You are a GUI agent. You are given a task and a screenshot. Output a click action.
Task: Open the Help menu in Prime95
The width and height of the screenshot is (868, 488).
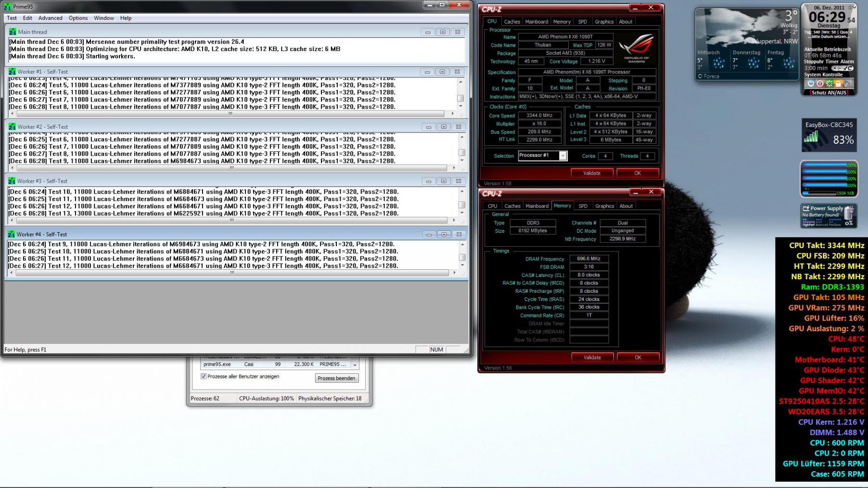(126, 18)
